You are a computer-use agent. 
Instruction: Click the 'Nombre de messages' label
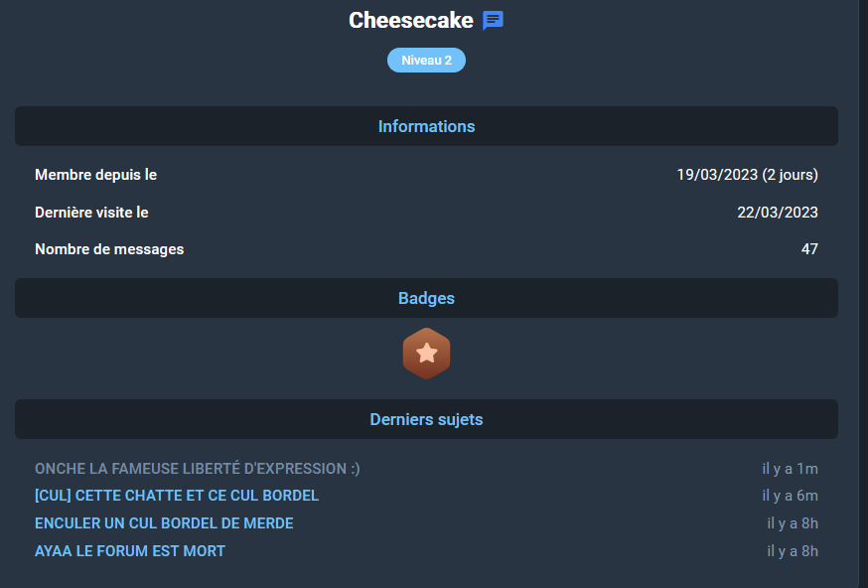(109, 249)
